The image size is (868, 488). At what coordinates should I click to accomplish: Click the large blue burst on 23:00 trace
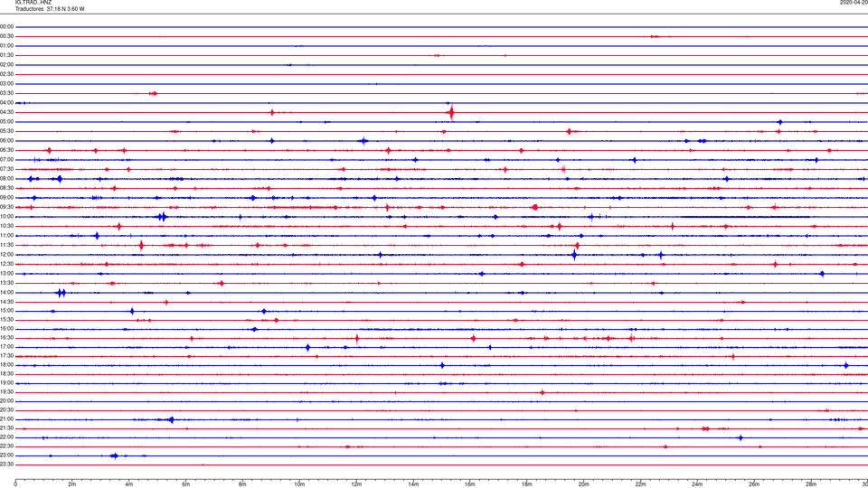(x=115, y=455)
